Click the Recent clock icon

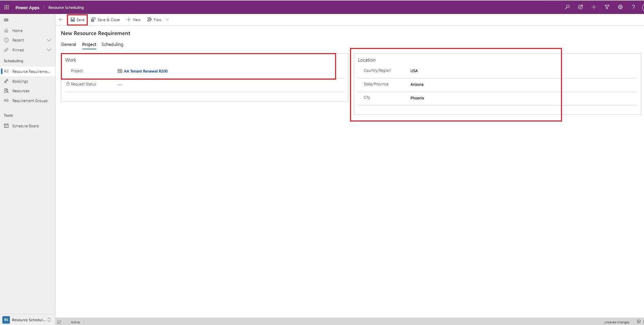[x=6, y=40]
